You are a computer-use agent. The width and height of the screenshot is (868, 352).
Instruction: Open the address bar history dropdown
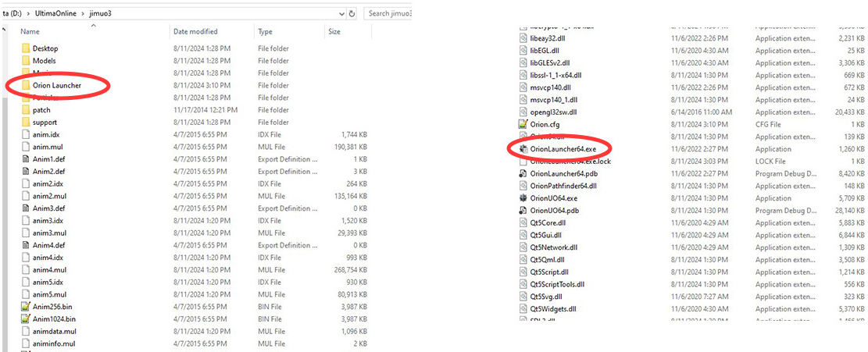[x=341, y=14]
